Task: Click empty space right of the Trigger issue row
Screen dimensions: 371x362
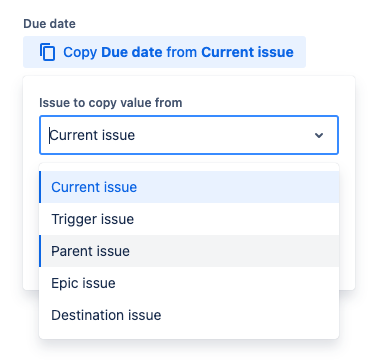Action: [x=236, y=219]
